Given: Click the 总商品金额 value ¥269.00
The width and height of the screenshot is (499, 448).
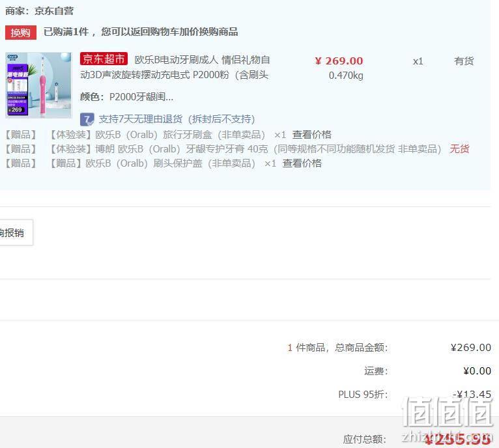Looking at the screenshot, I should 471,348.
